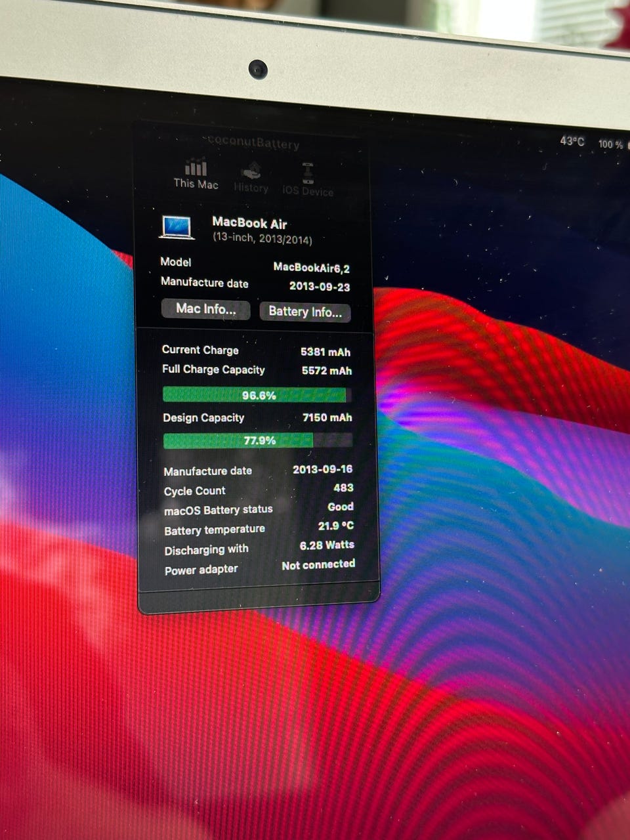Click the Good battery status value
The width and height of the screenshot is (630, 840).
(341, 507)
